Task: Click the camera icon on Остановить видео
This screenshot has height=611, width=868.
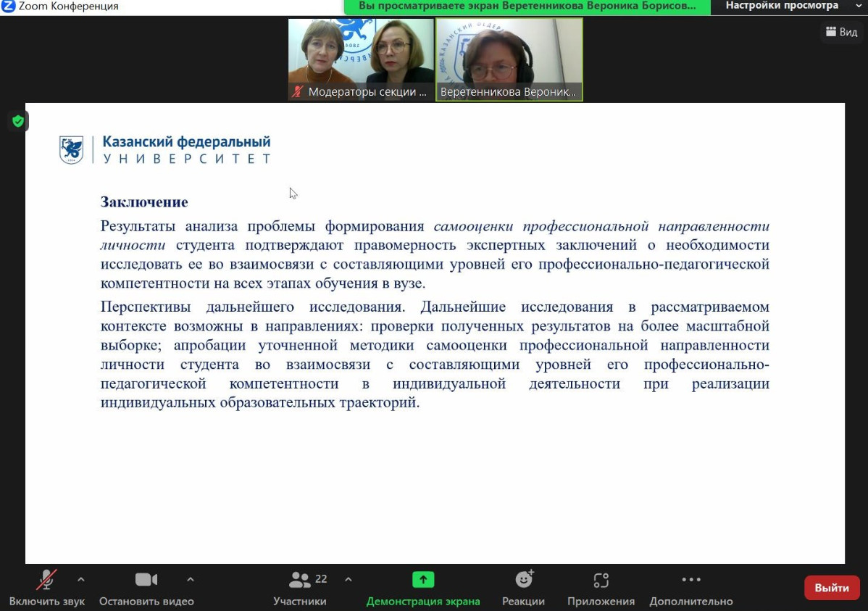Action: tap(146, 579)
